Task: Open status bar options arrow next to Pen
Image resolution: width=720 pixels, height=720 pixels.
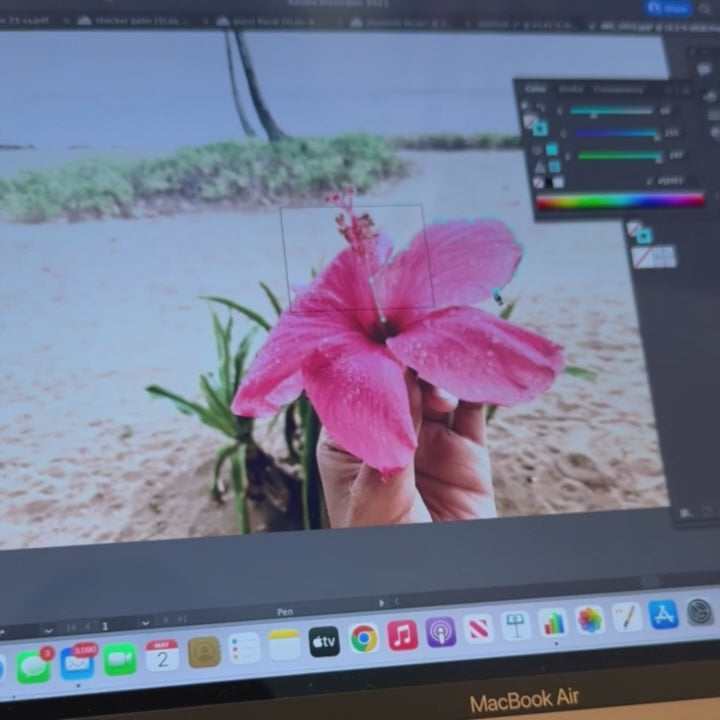Action: (381, 603)
